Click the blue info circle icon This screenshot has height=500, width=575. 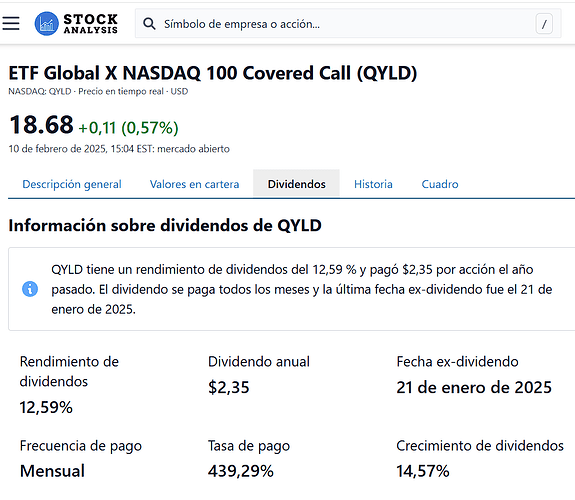coord(30,289)
